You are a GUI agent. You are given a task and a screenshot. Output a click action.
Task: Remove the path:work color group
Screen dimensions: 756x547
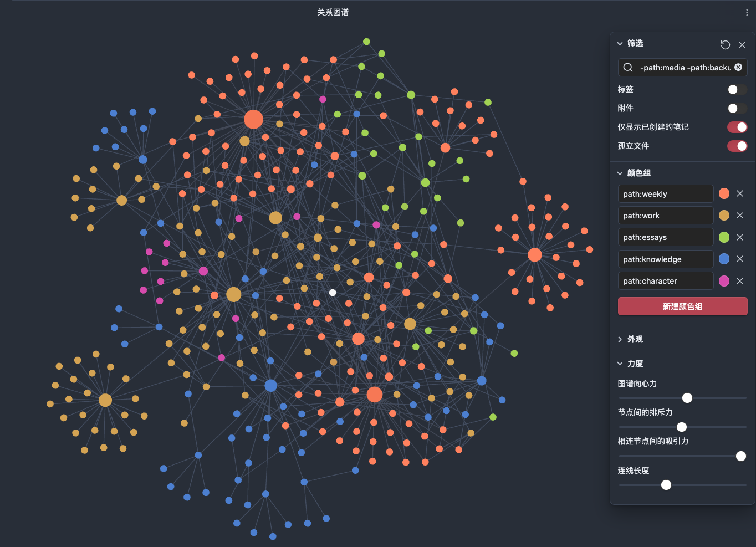740,215
